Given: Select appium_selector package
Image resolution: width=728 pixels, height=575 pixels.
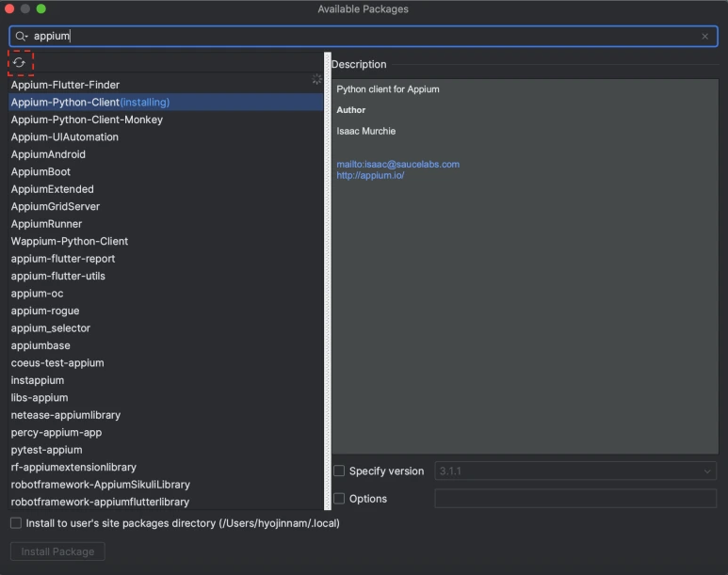Looking at the screenshot, I should [166, 328].
